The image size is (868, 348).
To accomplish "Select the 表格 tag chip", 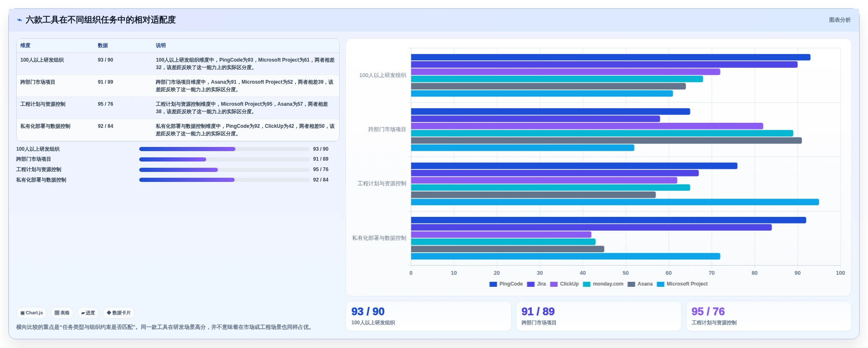I will coord(62,313).
